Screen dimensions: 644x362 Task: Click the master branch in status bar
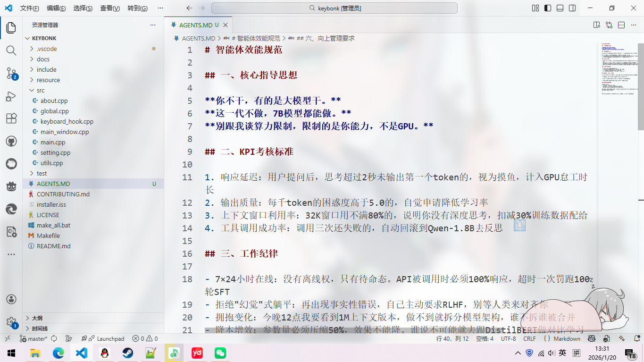click(37, 338)
